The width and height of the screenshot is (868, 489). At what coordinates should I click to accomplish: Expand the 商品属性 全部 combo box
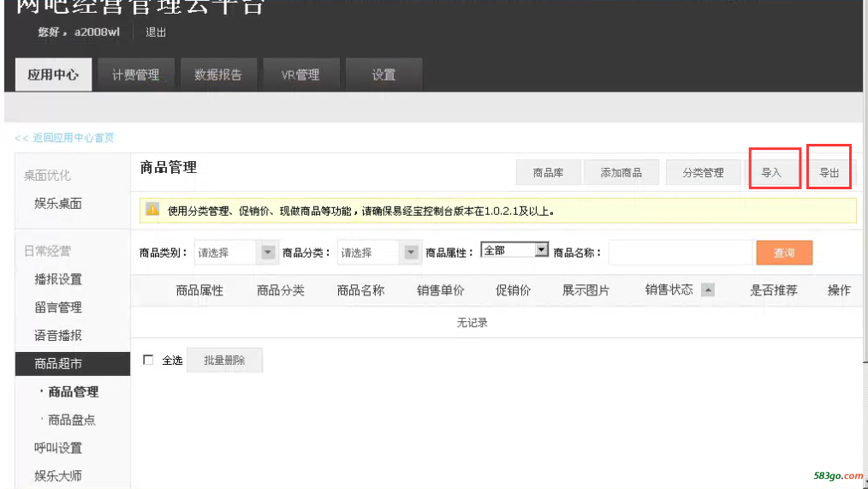pyautogui.click(x=514, y=250)
